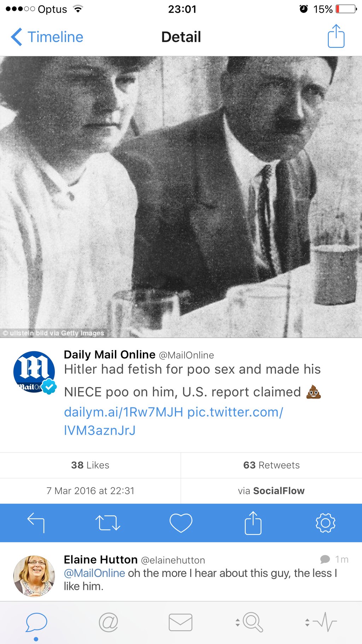
Task: Like the tweet with heart icon
Action: (x=181, y=523)
